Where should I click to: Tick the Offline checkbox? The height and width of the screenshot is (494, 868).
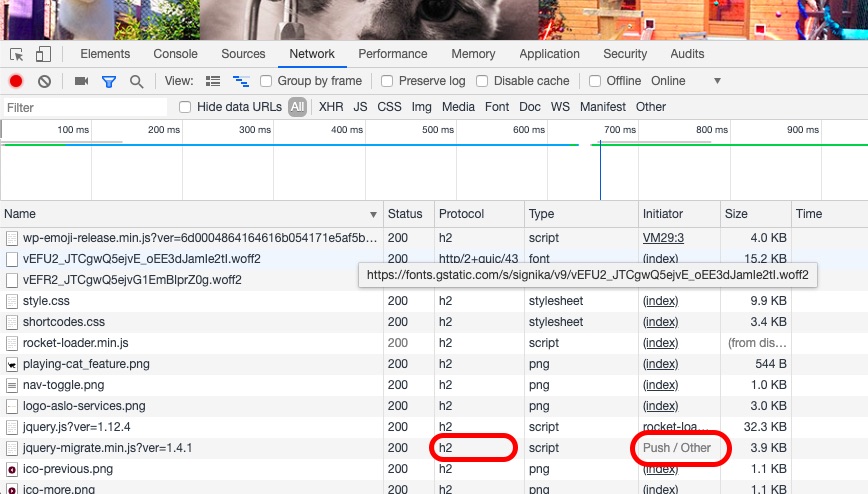pos(595,81)
